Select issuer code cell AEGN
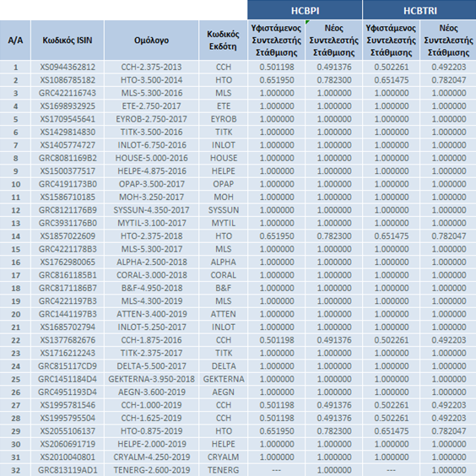The image size is (476, 476). click(x=223, y=392)
